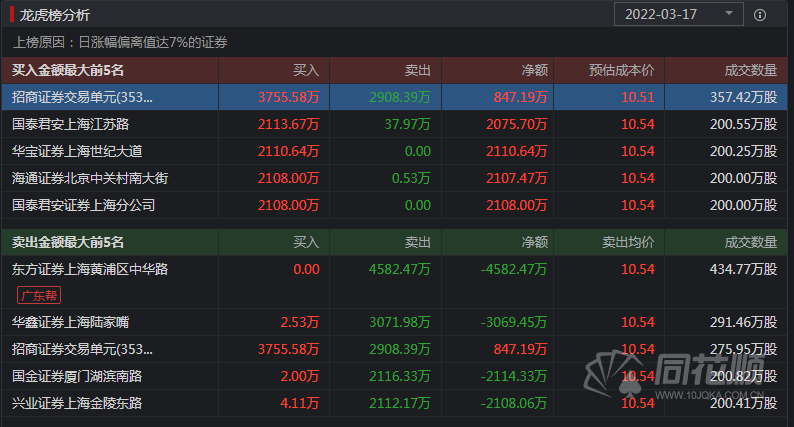Click the 0.53万 sell amount

pos(411,178)
